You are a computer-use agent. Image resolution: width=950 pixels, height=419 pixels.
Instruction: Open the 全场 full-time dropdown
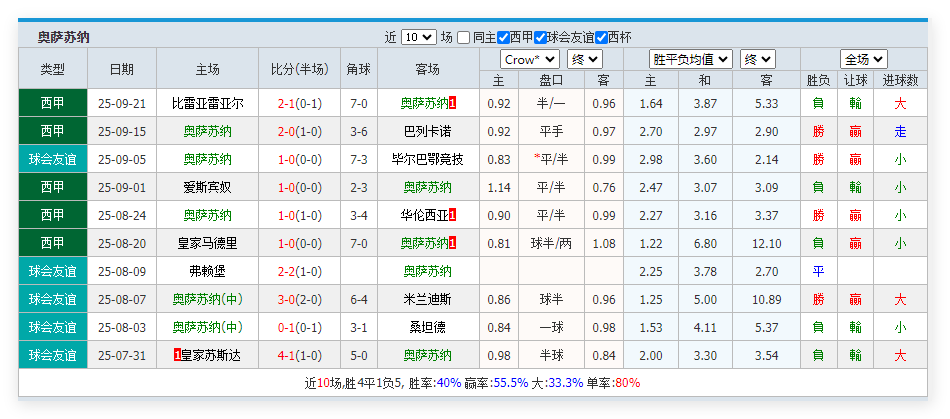click(x=864, y=59)
